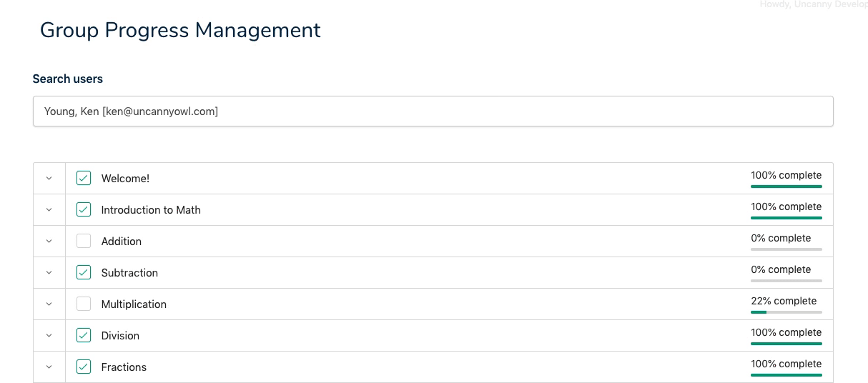This screenshot has height=383, width=868.
Task: Open the Howdy user account menu
Action: [x=814, y=4]
